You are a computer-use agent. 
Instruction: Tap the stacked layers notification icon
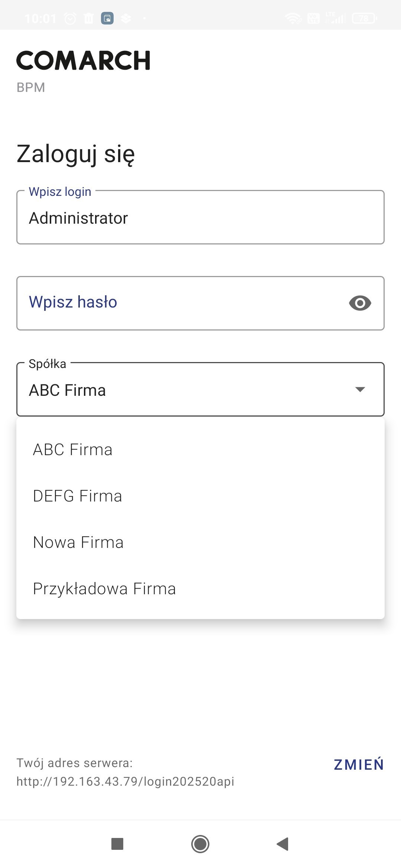[x=126, y=18]
